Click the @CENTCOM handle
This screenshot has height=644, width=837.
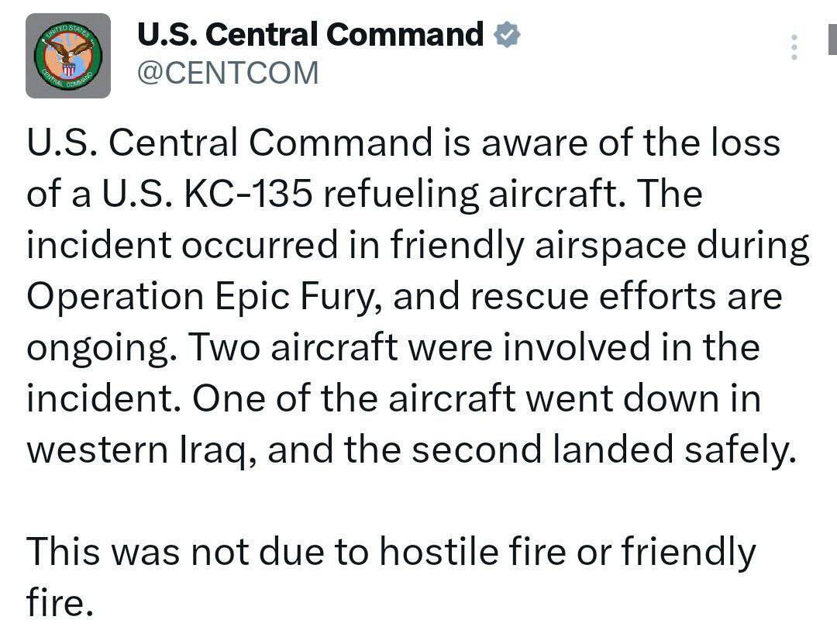(227, 73)
